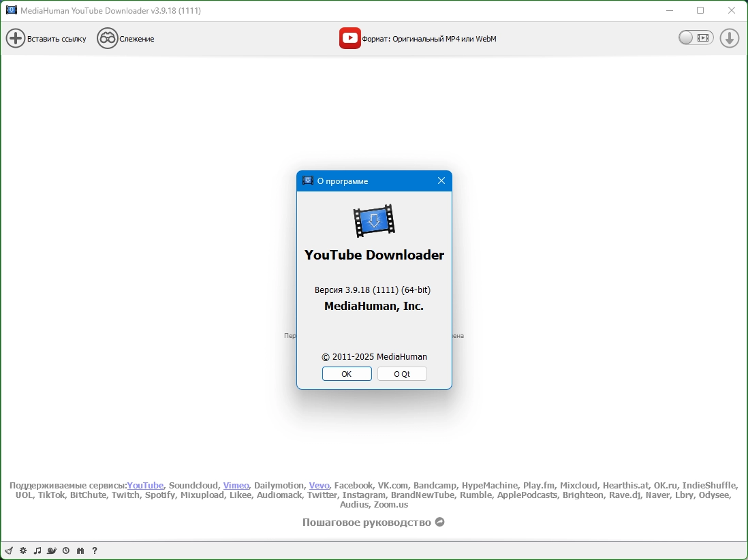Viewport: 748px width, 560px height.
Task: Open the YouTube service link
Action: tap(145, 485)
